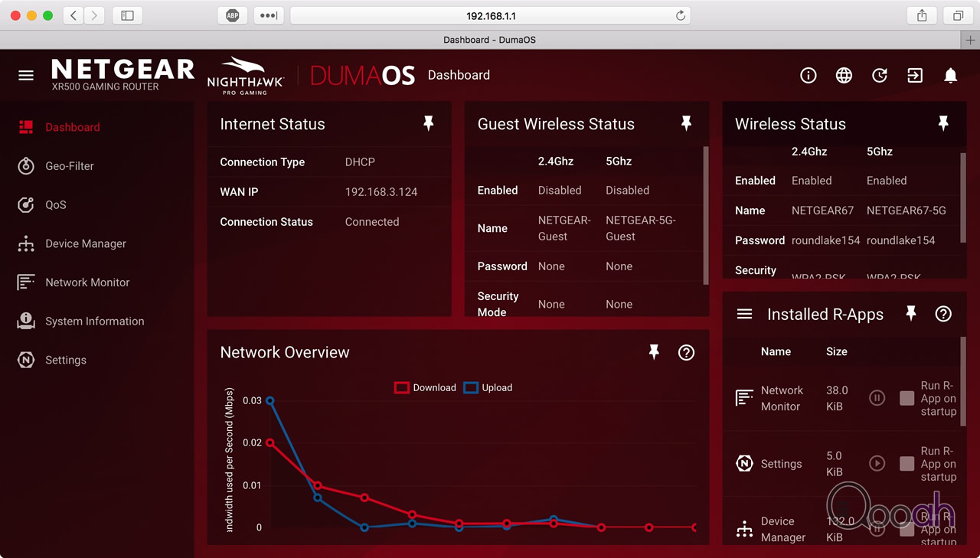Open the Installed R-Apps panel menu
This screenshot has height=558, width=980.
744,314
